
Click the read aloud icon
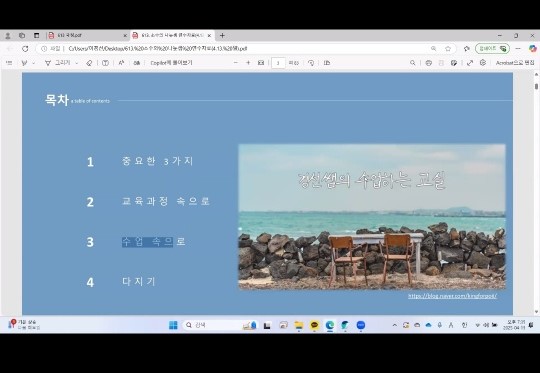click(121, 63)
